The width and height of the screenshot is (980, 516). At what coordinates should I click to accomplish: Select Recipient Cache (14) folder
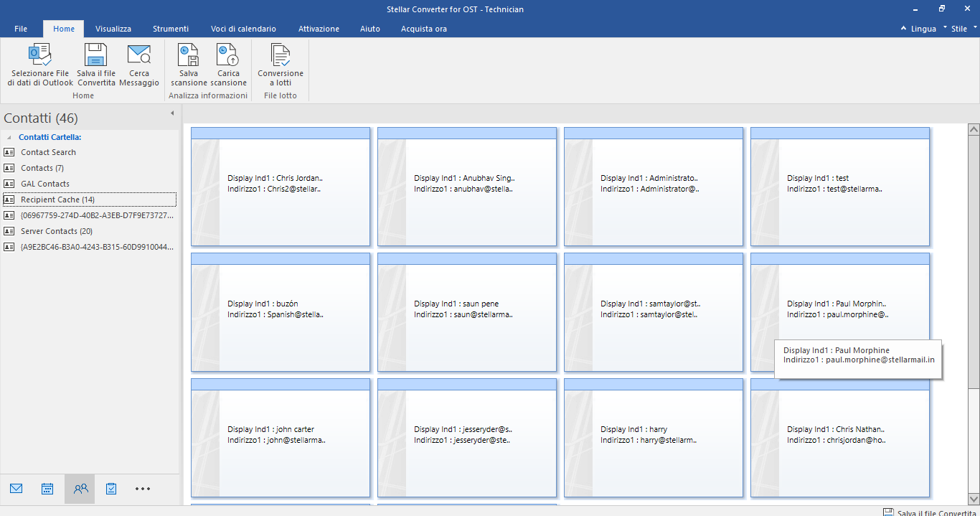(x=90, y=200)
